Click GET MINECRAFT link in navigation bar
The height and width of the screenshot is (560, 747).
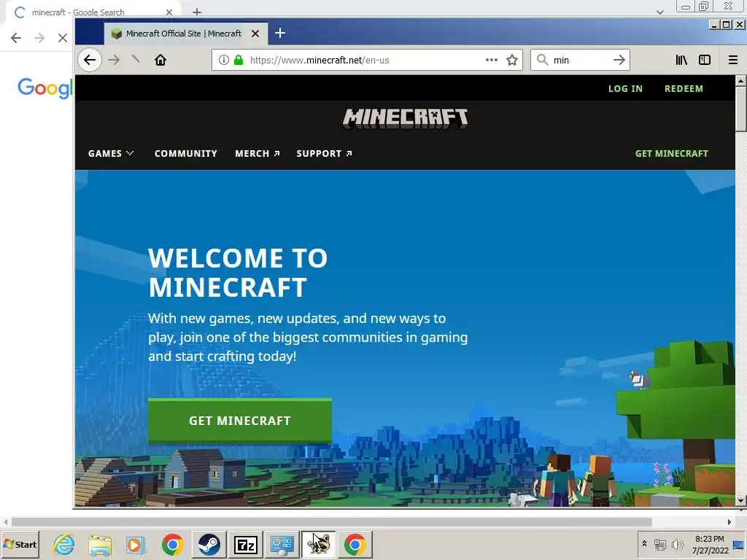[x=672, y=154]
